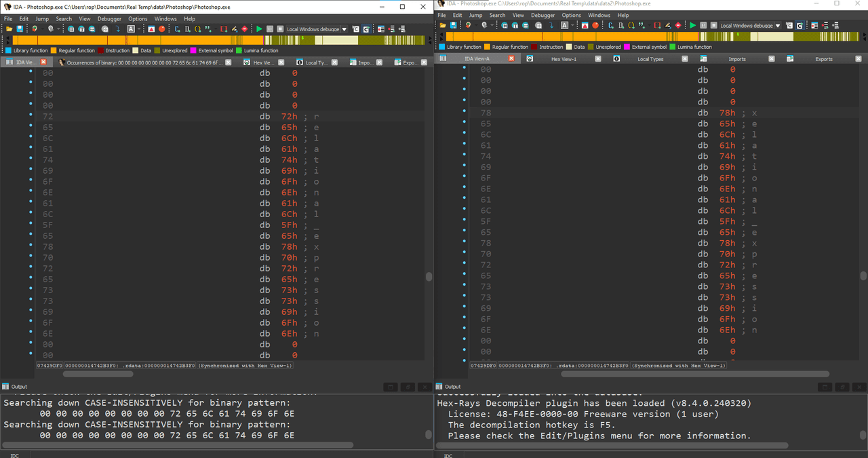Close Occurrences of binary tab

228,62
